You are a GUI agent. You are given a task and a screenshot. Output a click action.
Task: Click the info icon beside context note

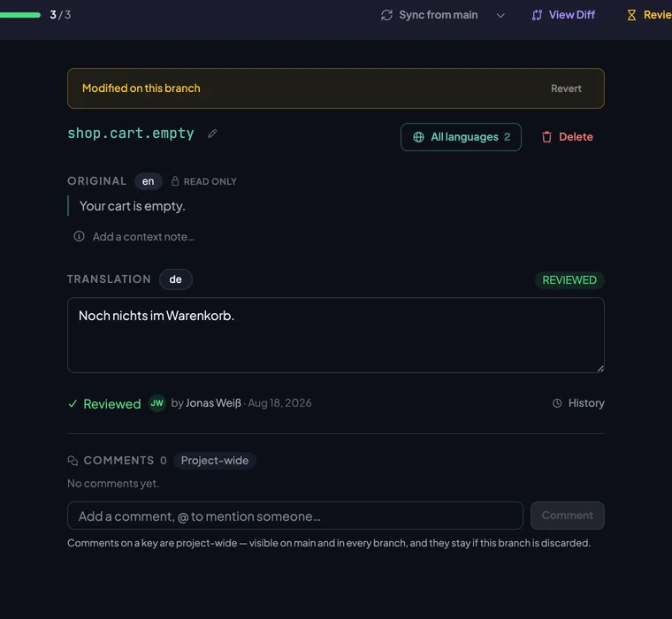pyautogui.click(x=79, y=236)
